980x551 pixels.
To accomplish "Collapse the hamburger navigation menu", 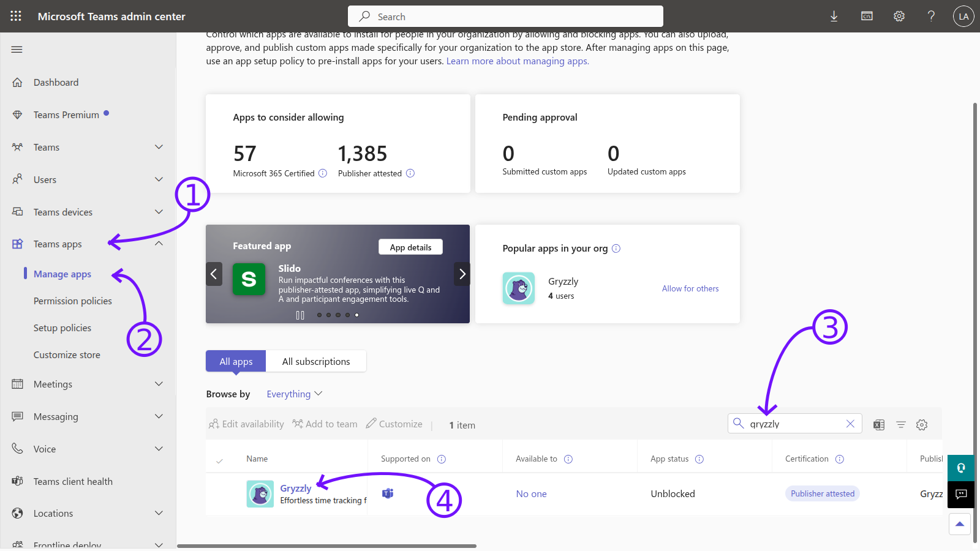I will click(17, 50).
